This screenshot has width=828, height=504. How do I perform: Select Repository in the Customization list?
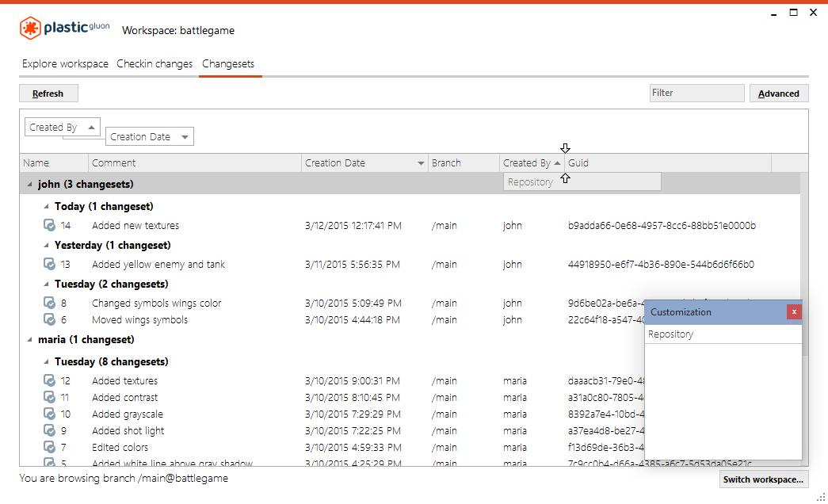723,334
